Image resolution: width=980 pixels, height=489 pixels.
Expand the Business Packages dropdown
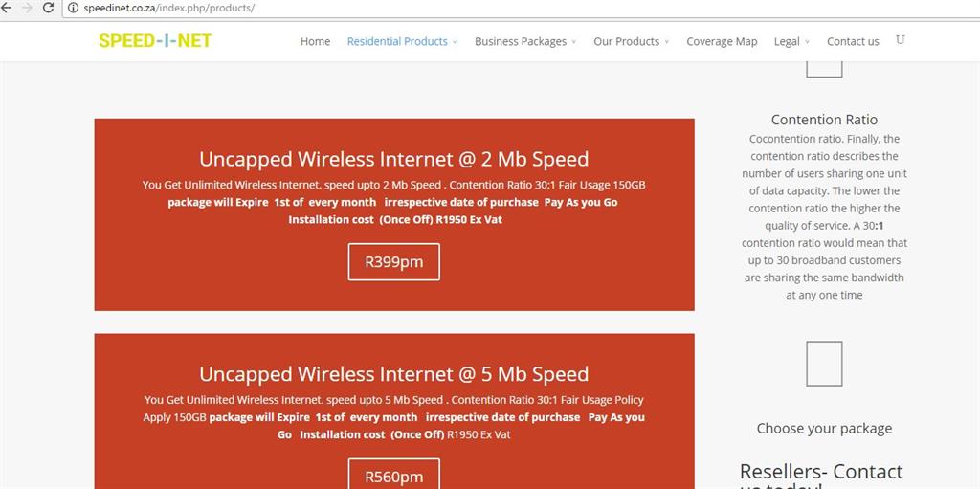pyautogui.click(x=525, y=41)
